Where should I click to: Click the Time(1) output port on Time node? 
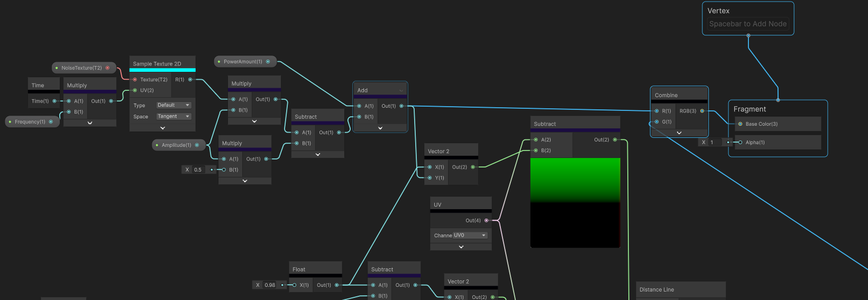(54, 101)
